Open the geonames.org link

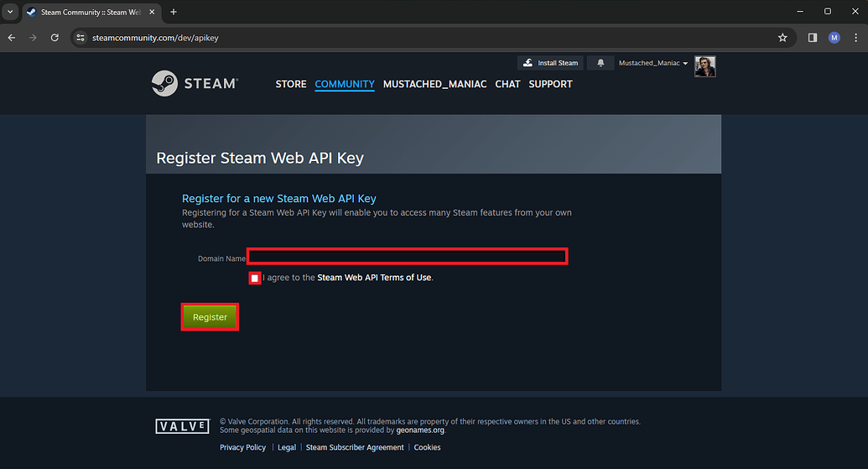pyautogui.click(x=420, y=430)
